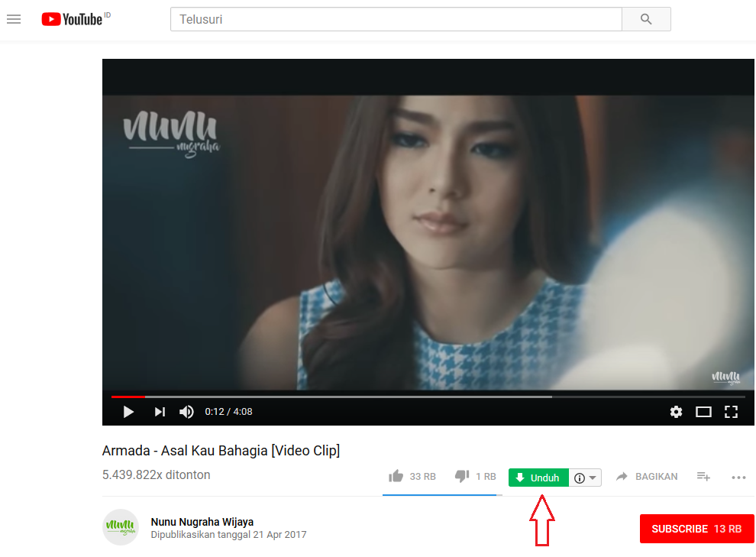Play the video
This screenshot has height=557, width=756.
click(x=128, y=412)
